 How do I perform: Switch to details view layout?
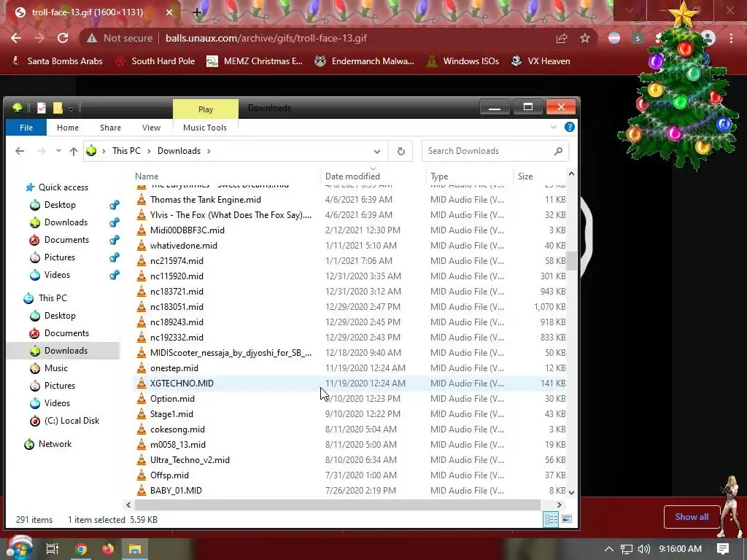point(551,519)
